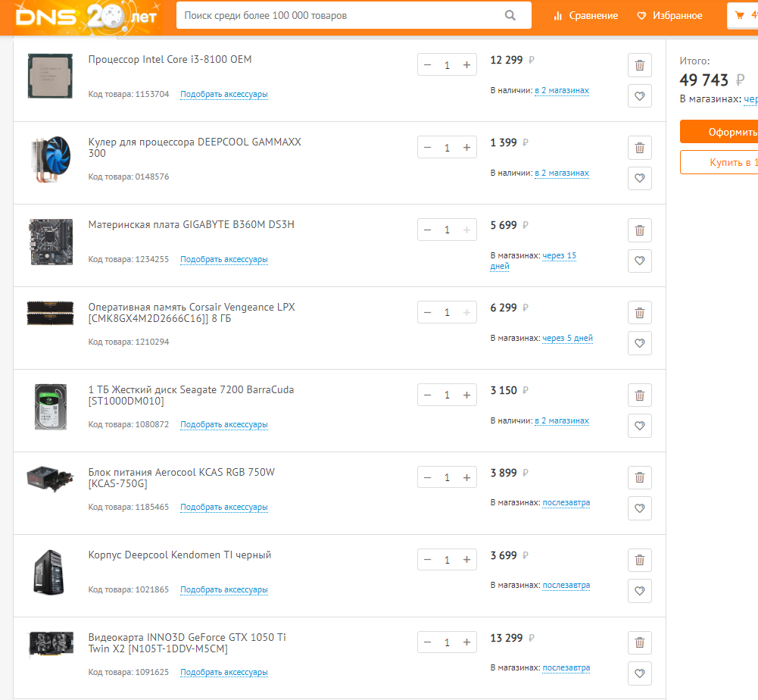The height and width of the screenshot is (700, 758).
Task: Check store availability for DEEPCOOL GAMMAXX 300
Action: pyautogui.click(x=562, y=173)
